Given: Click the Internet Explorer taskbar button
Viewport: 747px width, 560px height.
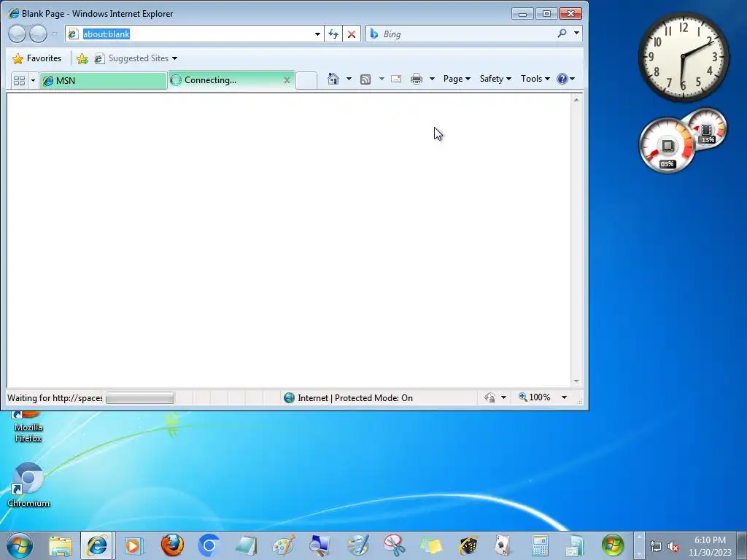Looking at the screenshot, I should click(x=97, y=545).
